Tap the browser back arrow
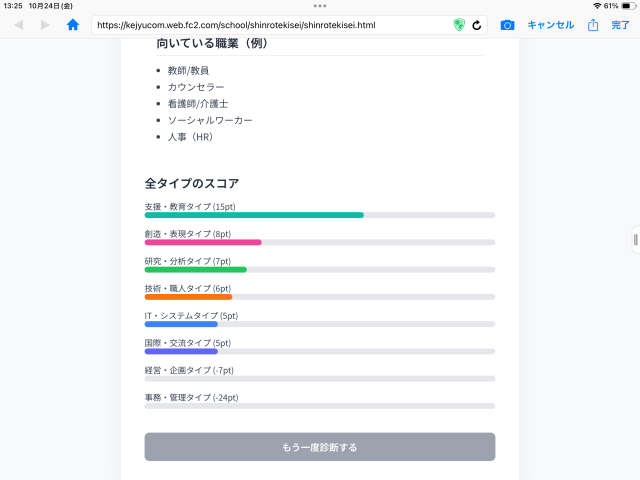640x480 pixels. 19,25
